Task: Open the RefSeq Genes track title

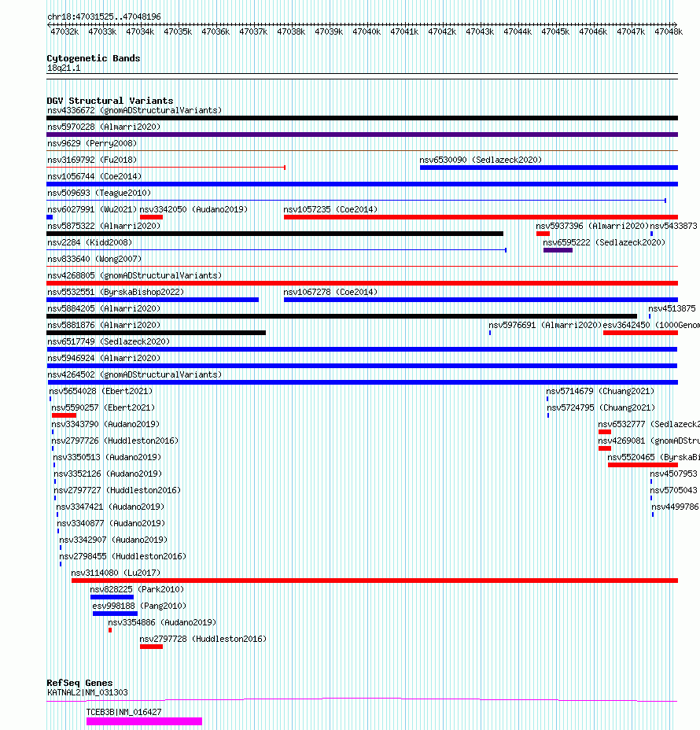Action: point(79,683)
